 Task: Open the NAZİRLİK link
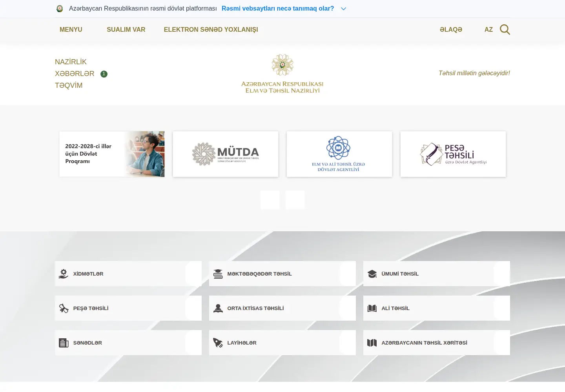71,62
